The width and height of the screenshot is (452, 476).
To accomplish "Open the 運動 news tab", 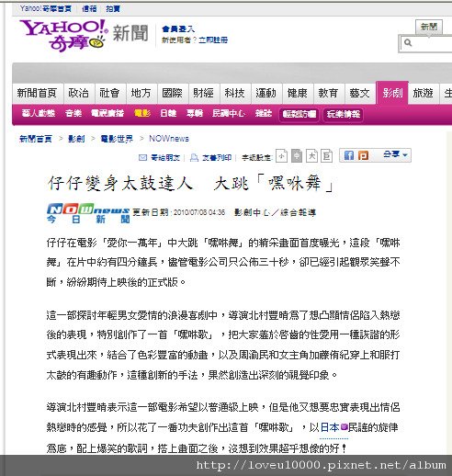I will pos(266,93).
